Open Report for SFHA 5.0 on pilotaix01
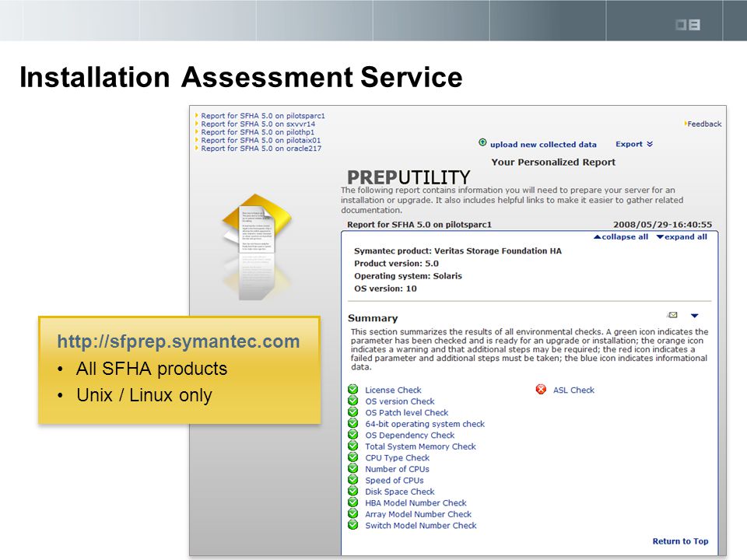This screenshot has width=747, height=560. [261, 140]
